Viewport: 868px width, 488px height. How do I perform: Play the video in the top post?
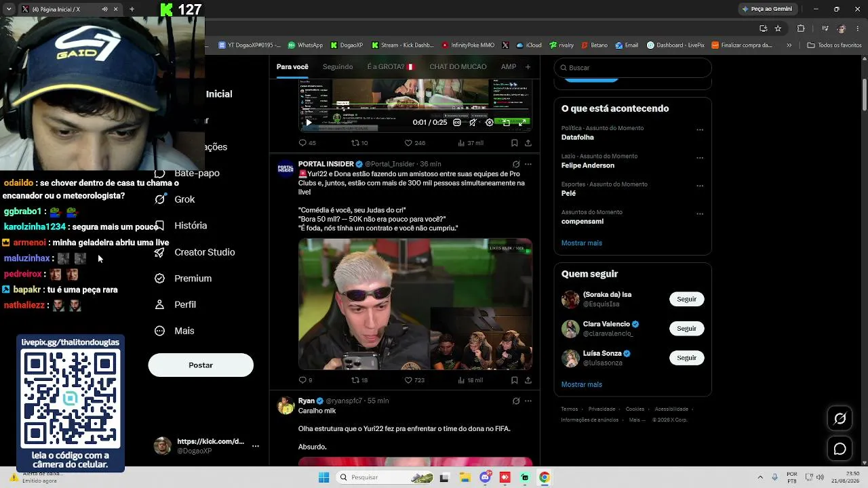[309, 123]
